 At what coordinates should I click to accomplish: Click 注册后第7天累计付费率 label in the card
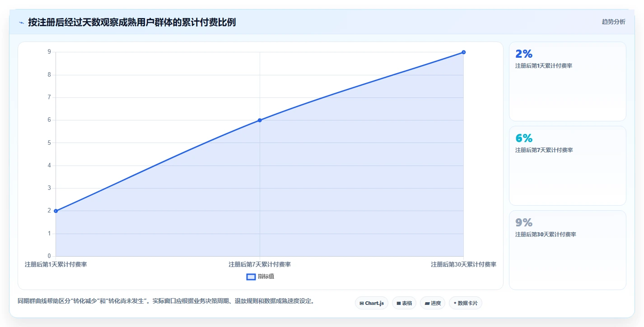(544, 150)
